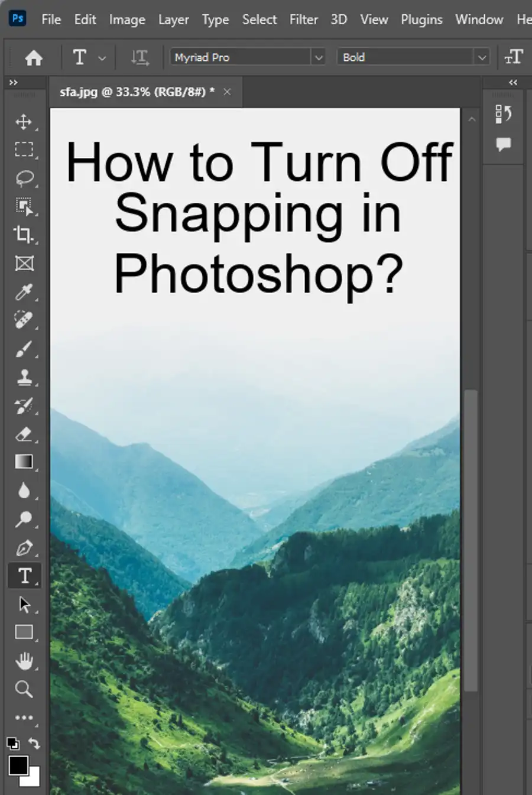
Task: Select the Eyedropper tool
Action: coord(24,291)
